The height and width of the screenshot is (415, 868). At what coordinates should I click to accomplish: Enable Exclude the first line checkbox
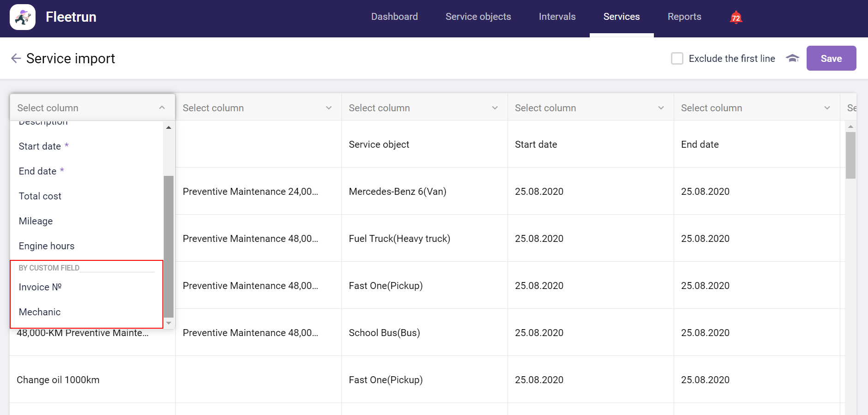pyautogui.click(x=676, y=59)
